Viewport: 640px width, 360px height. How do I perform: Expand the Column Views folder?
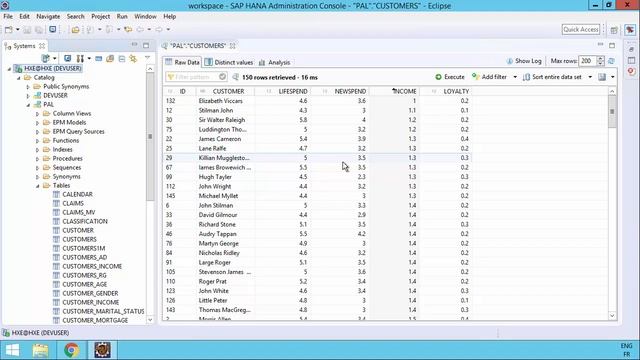pos(37,113)
